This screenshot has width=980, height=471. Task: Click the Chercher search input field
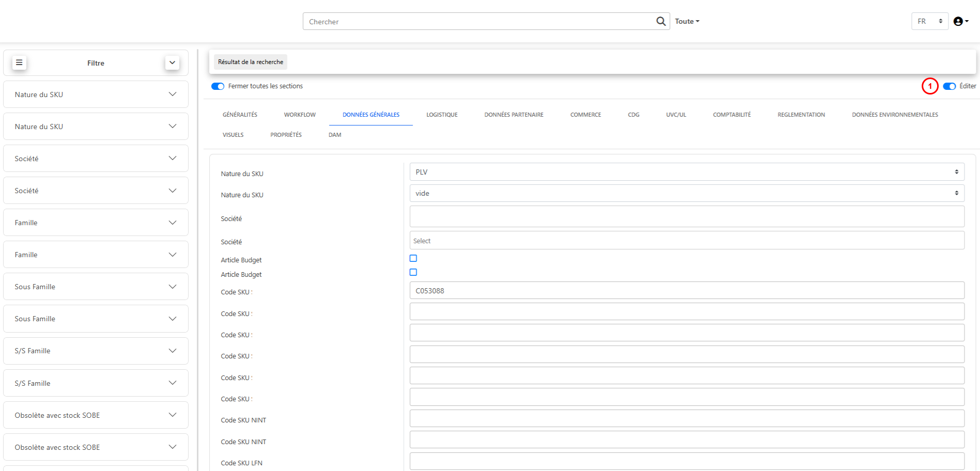pyautogui.click(x=478, y=21)
